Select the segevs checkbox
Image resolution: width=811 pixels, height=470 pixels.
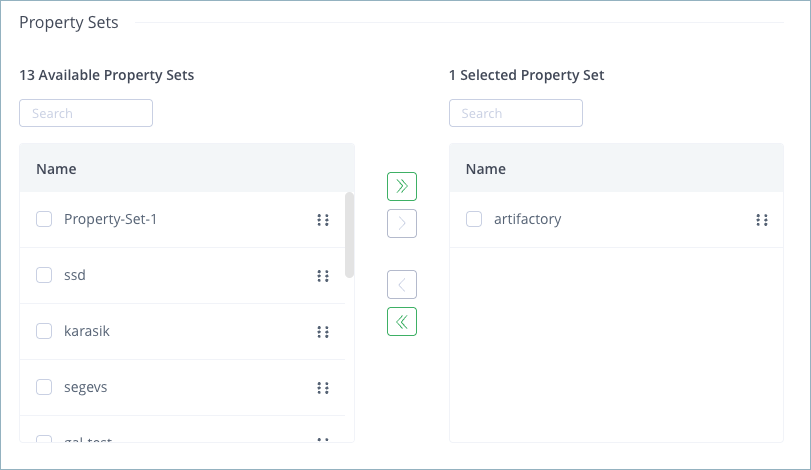point(44,387)
